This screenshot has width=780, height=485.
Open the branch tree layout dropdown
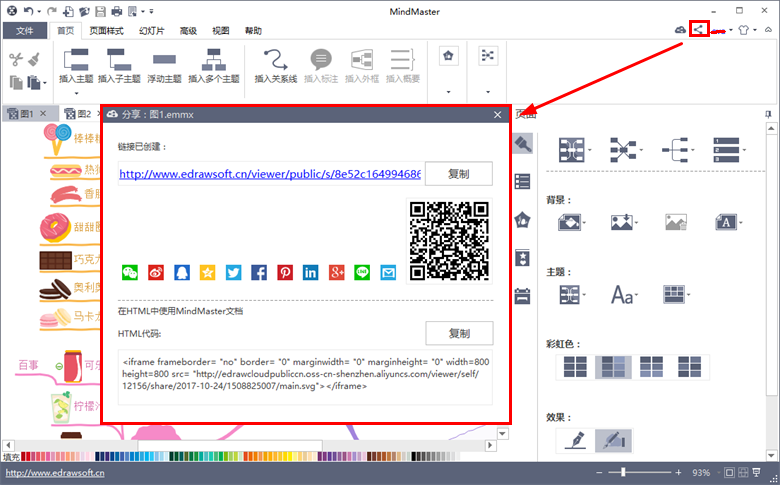coord(678,150)
